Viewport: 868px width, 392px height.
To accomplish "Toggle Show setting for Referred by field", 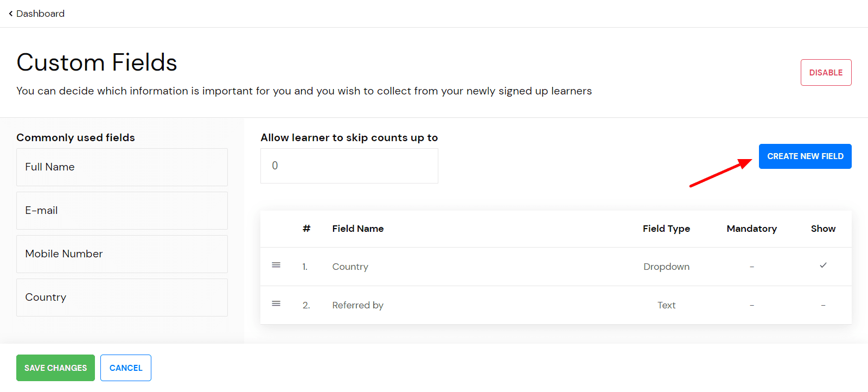I will (x=823, y=305).
